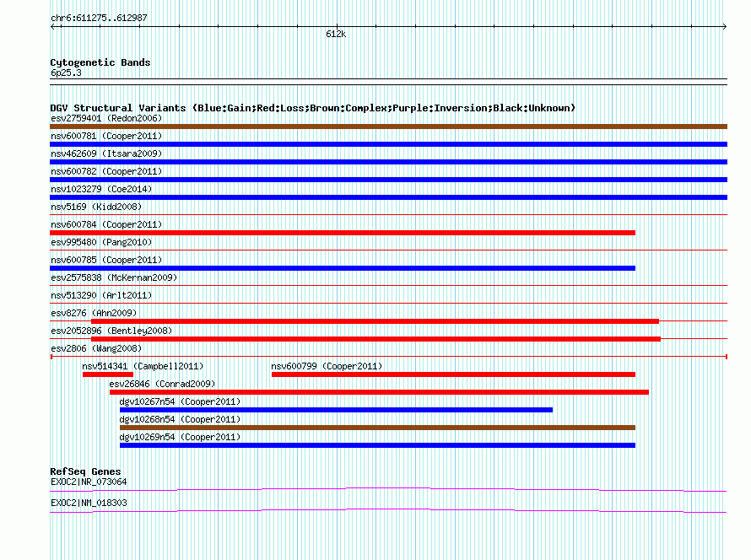Screen dimensions: 751x560
Task: Click the esv8276 (Ahn2009) label
Action: click(94, 313)
